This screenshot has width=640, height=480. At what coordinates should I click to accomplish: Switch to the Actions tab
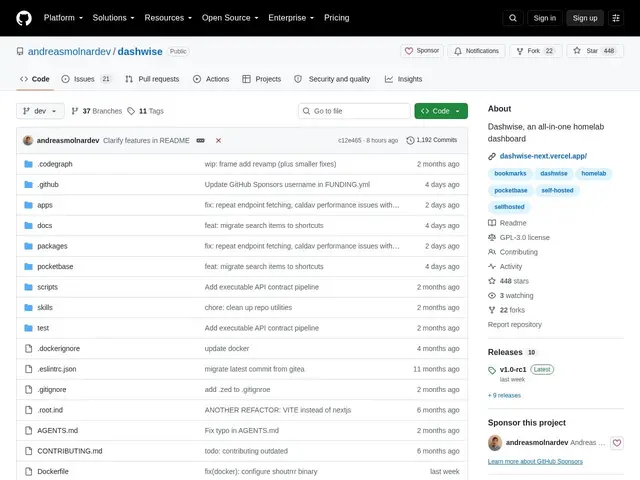211,79
